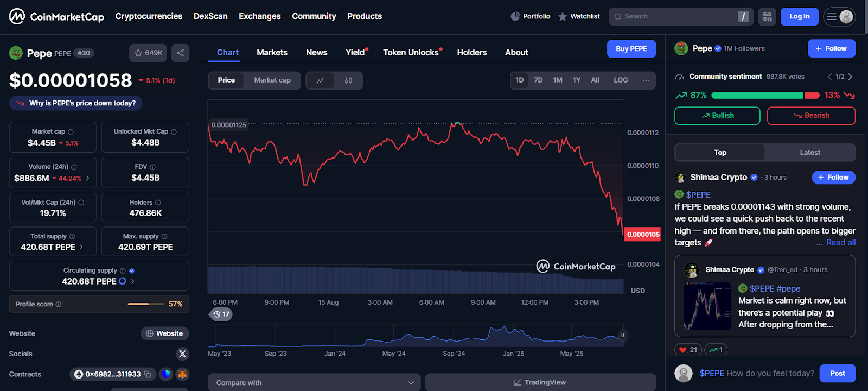Switch community feed to Latest
The height and width of the screenshot is (391, 868).
[809, 153]
